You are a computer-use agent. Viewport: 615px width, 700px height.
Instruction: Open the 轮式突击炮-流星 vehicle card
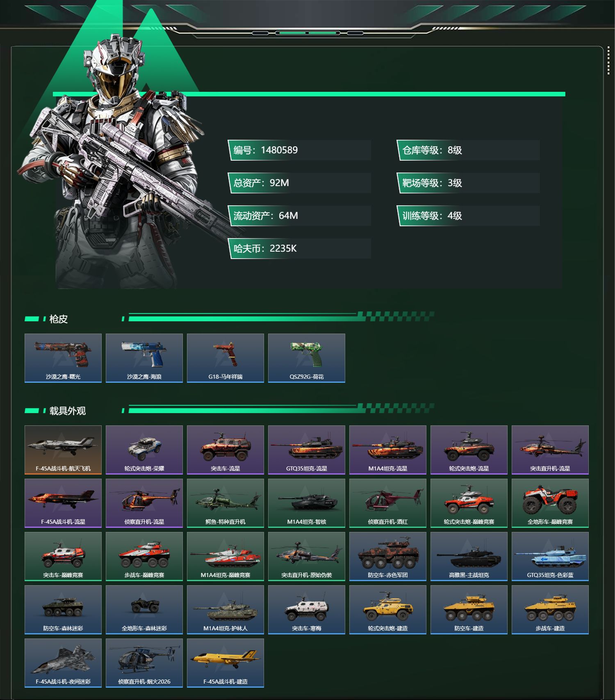pyautogui.click(x=469, y=450)
